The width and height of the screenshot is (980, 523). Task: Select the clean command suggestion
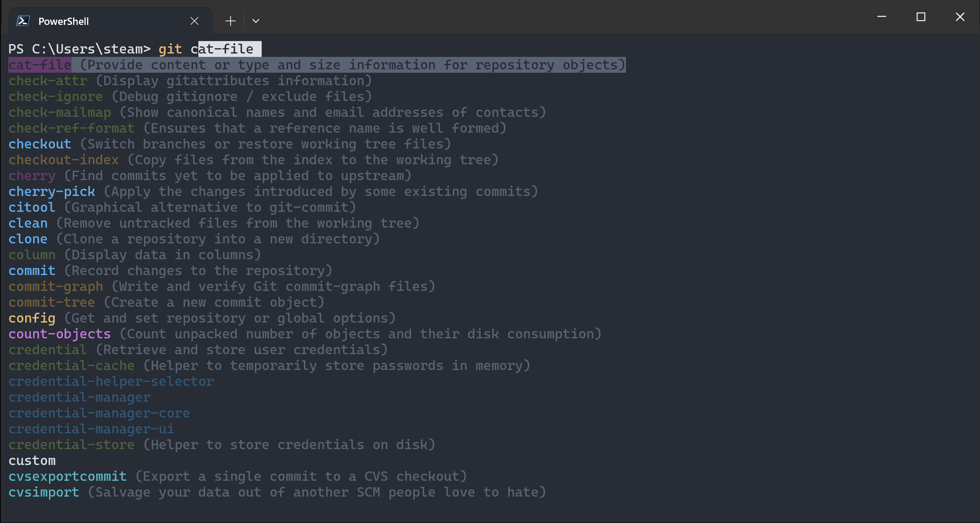tap(28, 223)
